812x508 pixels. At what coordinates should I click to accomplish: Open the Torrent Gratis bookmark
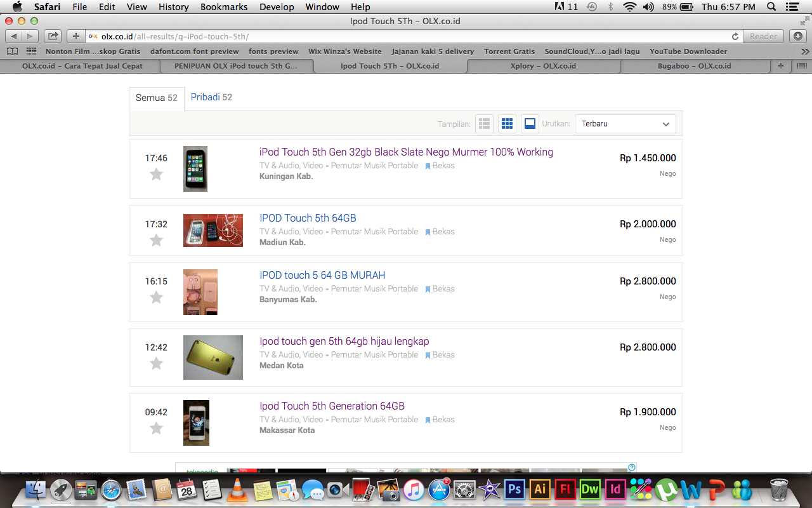point(509,51)
